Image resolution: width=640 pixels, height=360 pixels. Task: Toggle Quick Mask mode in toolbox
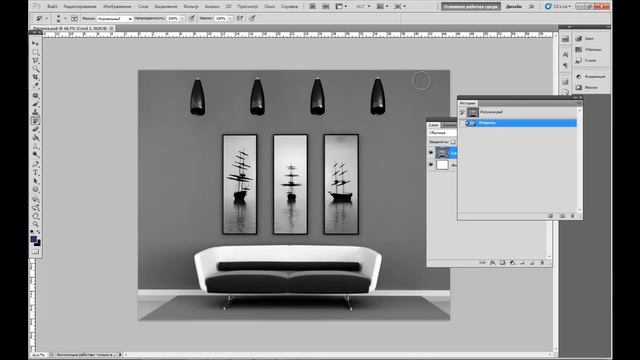36,251
